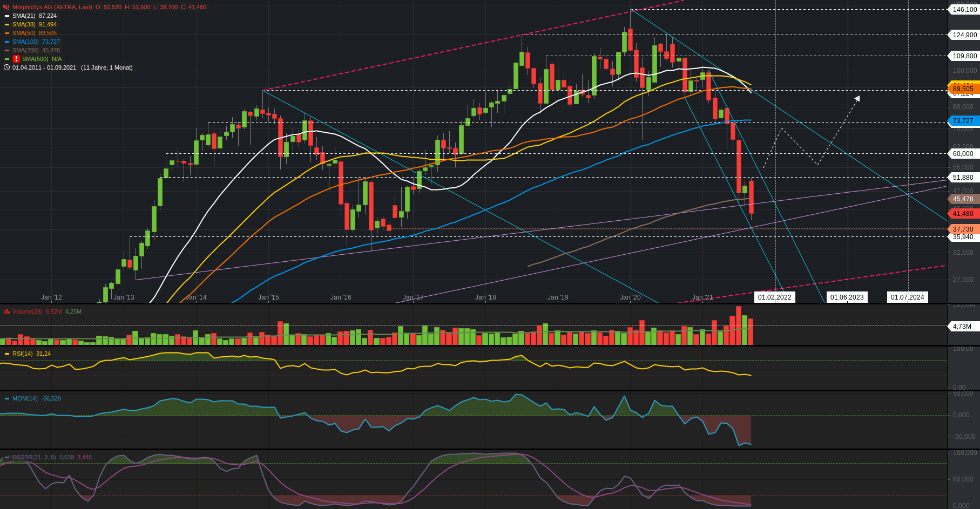Click the Jan '12 time axis label

[51, 297]
